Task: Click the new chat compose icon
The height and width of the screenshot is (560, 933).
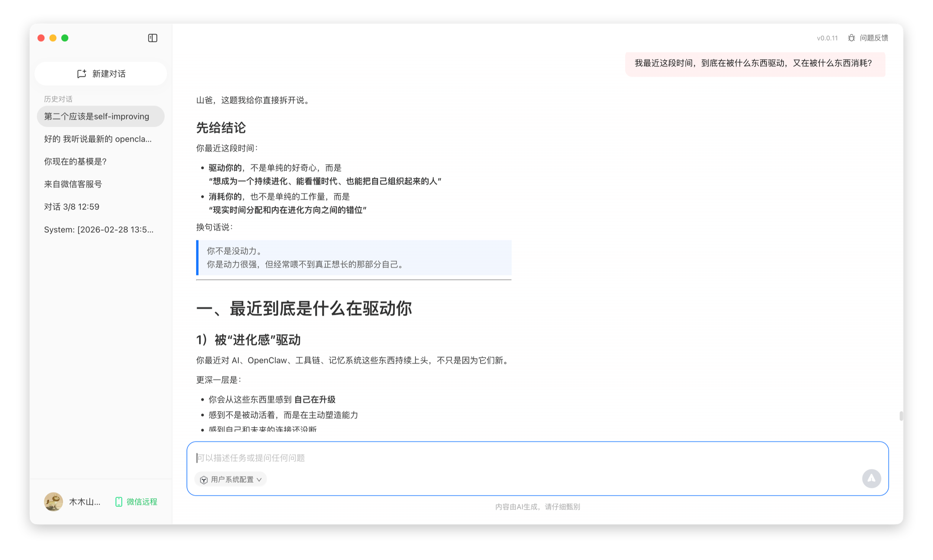Action: coord(81,74)
